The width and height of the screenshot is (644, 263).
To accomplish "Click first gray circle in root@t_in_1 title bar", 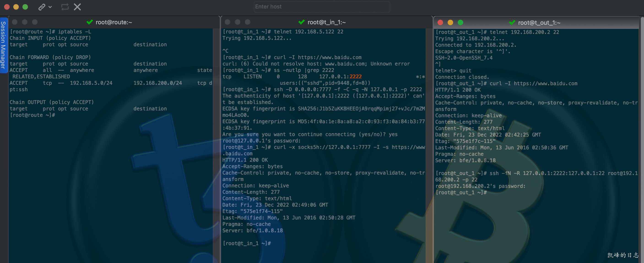I will pyautogui.click(x=227, y=22).
